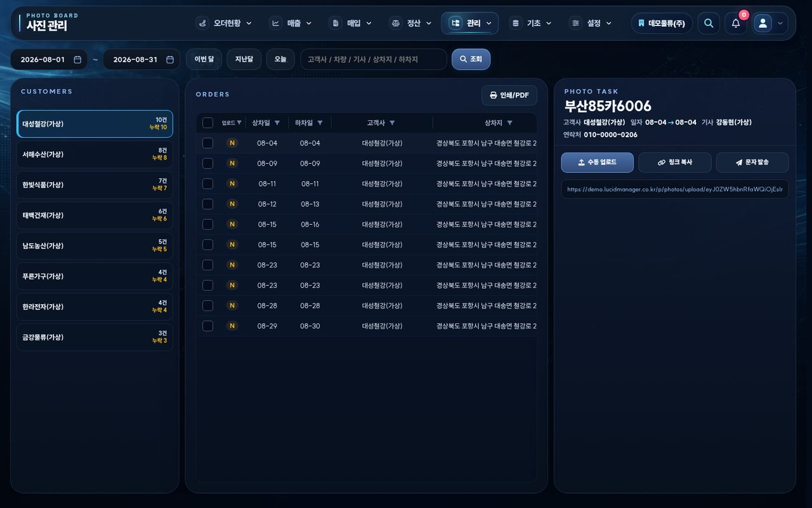Image resolution: width=812 pixels, height=508 pixels.
Task: Check the order row 08-04 to 08-04
Action: (x=207, y=144)
